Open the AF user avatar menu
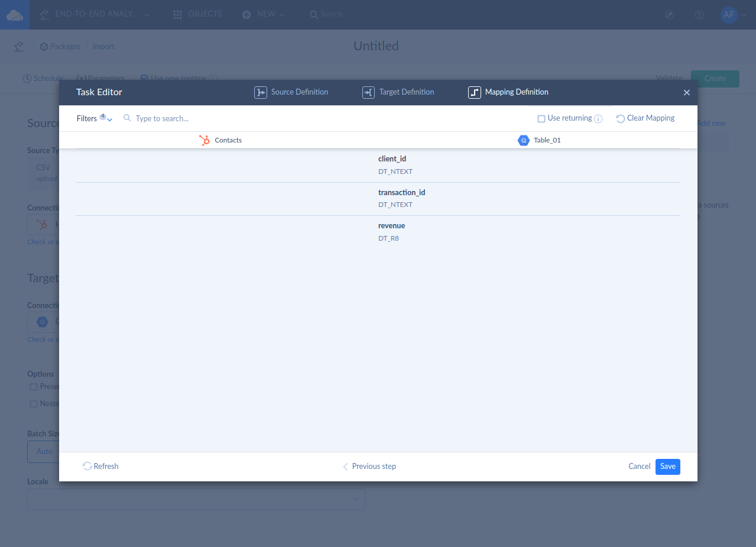Viewport: 756px width, 547px height. (733, 15)
